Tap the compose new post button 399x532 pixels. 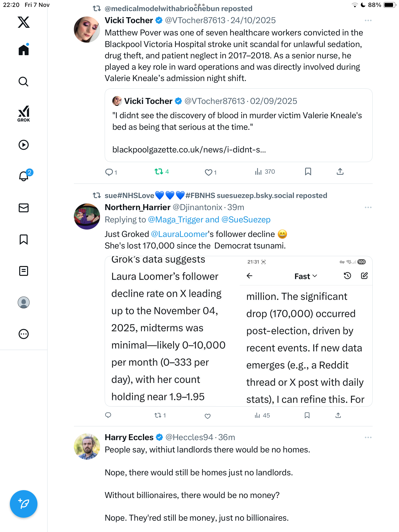[24, 504]
